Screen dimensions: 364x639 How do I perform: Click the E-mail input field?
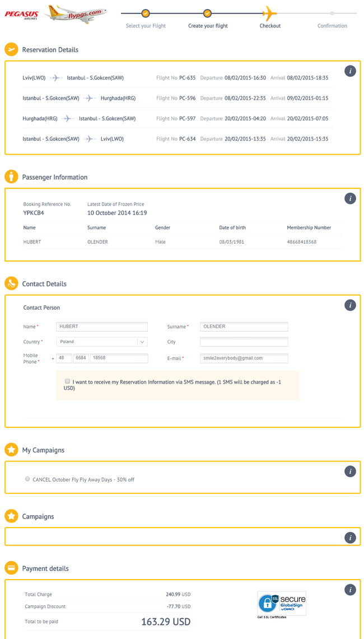[244, 358]
